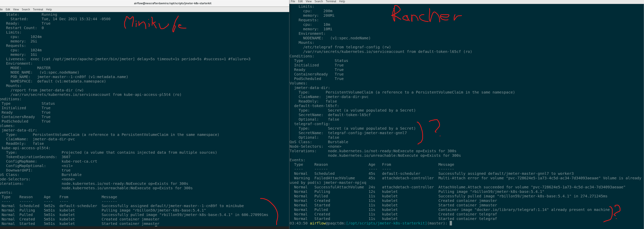Open the Terminal menu on the Minikube window
Screen dimensions: 644x229
click(38, 9)
